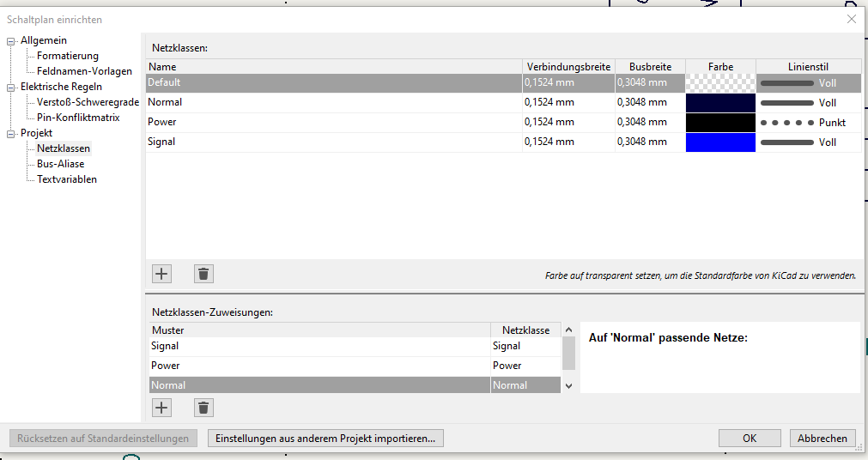Open line style dropdown for Default class
This screenshot has width=868, height=460.
coord(809,83)
